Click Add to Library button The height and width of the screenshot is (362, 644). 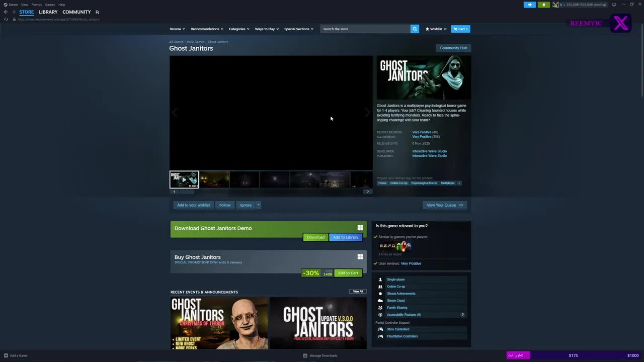click(345, 237)
